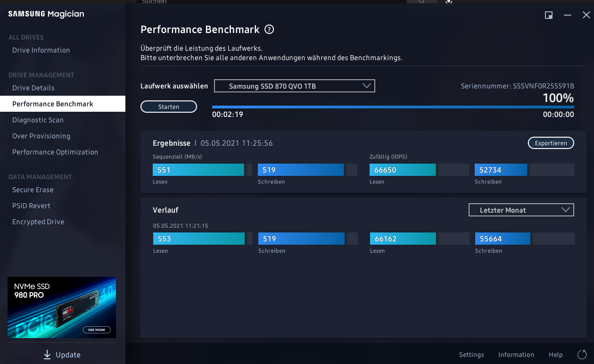The width and height of the screenshot is (594, 364).
Task: Minimize the Samsung Magician window
Action: click(x=568, y=15)
